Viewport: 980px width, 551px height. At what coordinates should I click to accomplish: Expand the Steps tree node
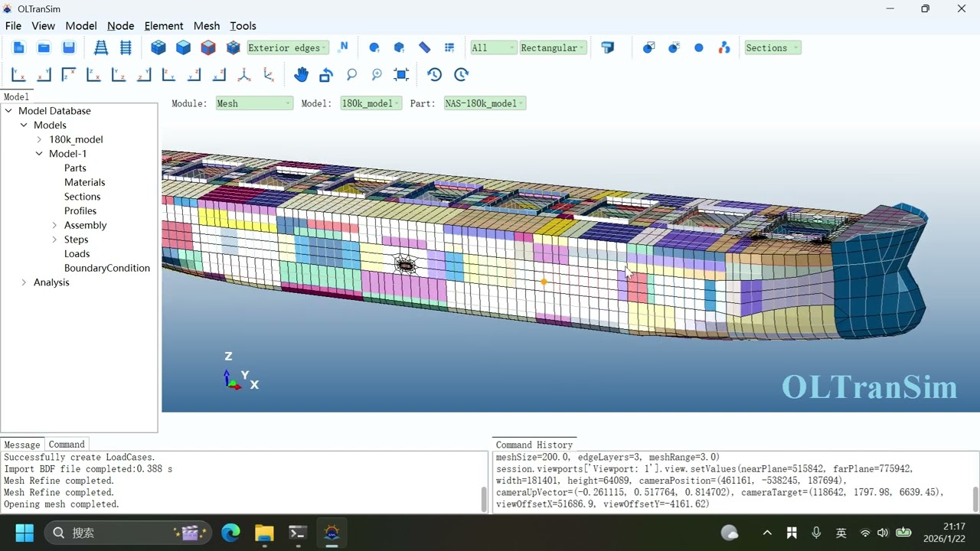point(54,240)
